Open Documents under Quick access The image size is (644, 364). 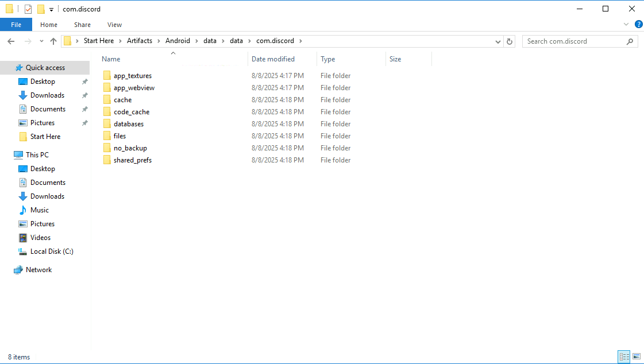point(48,109)
